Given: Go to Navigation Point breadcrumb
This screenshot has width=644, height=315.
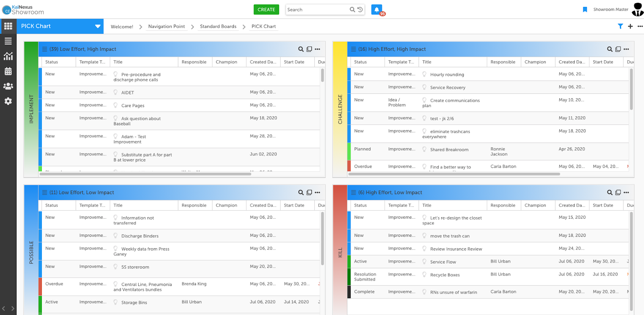Looking at the screenshot, I should point(166,27).
